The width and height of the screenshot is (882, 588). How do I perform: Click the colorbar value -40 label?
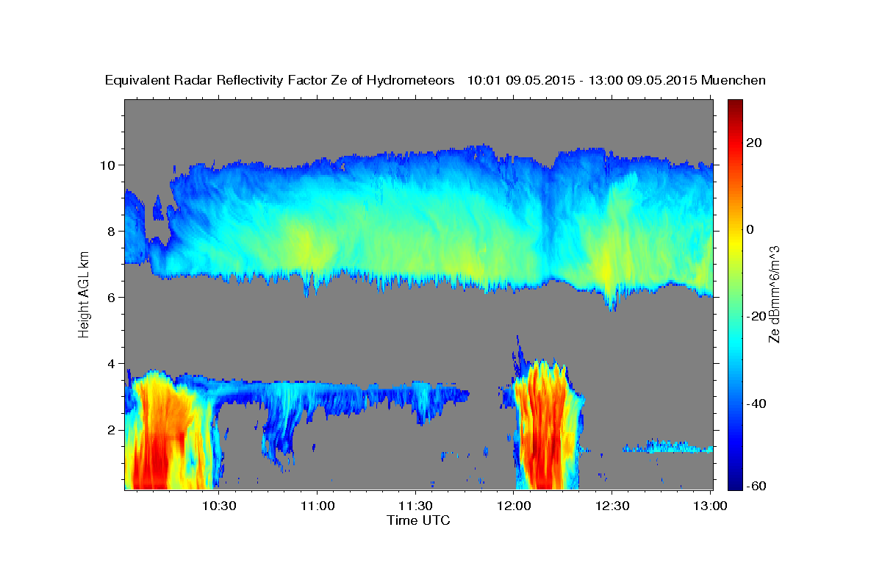(755, 404)
